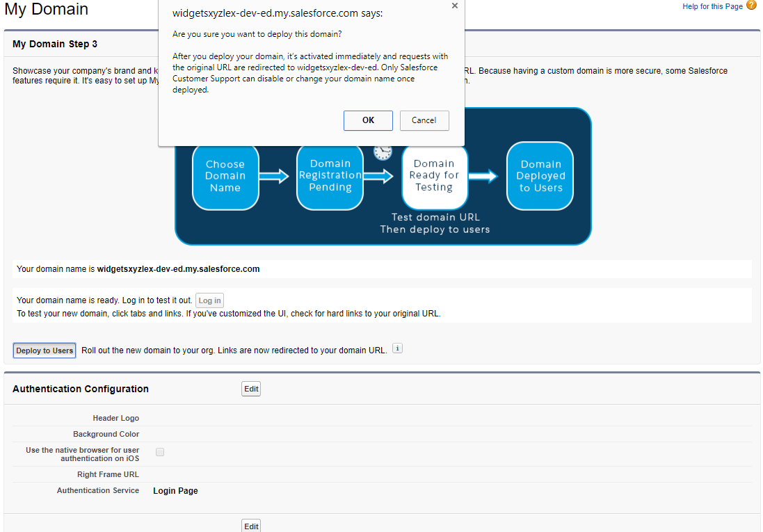The height and width of the screenshot is (532, 763).
Task: Click the Right Frame URL label
Action: tap(108, 474)
